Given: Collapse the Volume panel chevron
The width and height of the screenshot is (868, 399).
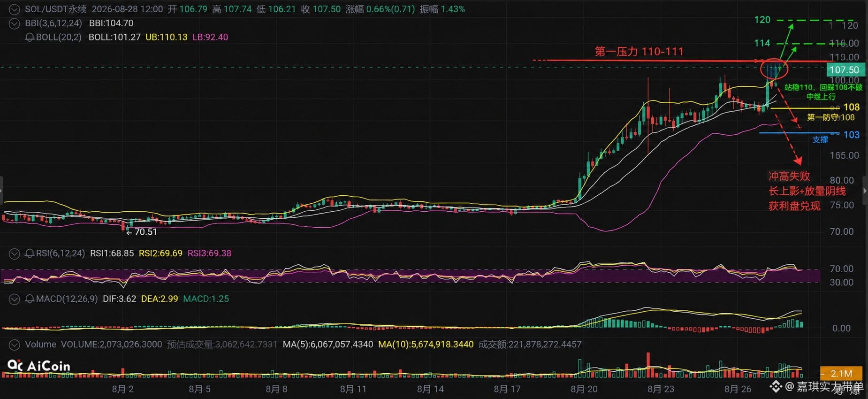Looking at the screenshot, I should (x=15, y=345).
